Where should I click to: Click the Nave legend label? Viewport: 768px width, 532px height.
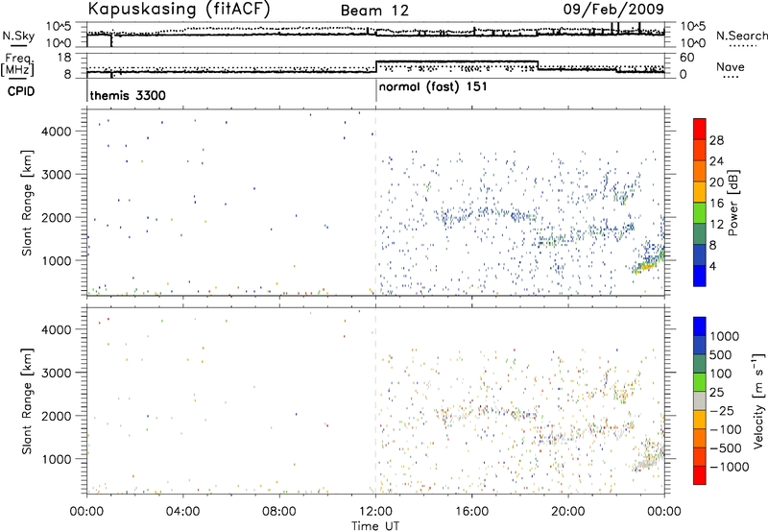[731, 67]
